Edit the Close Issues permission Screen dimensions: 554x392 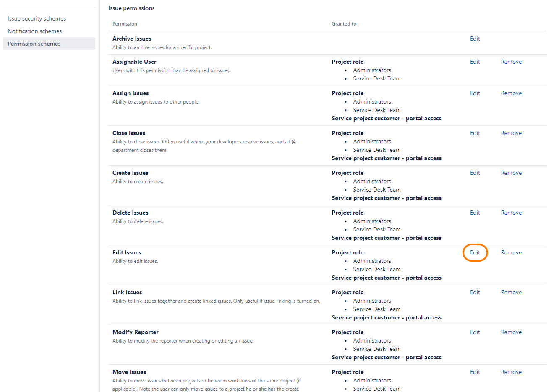click(x=475, y=133)
